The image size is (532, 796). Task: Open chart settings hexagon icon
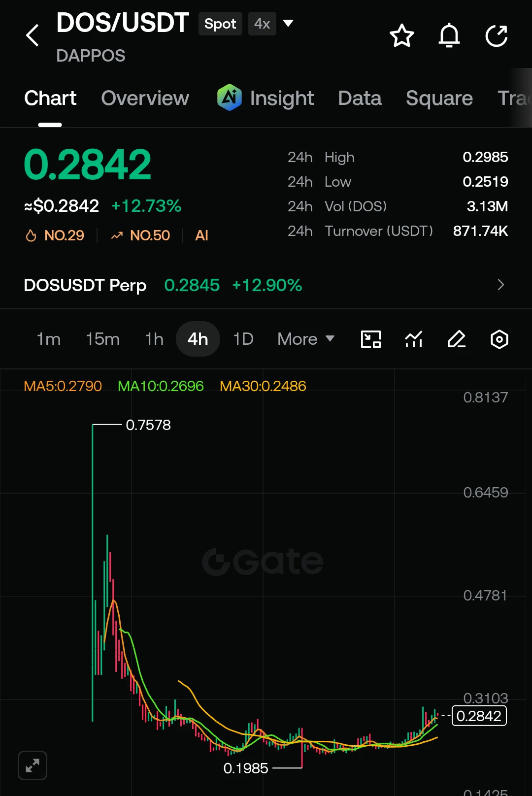click(499, 339)
